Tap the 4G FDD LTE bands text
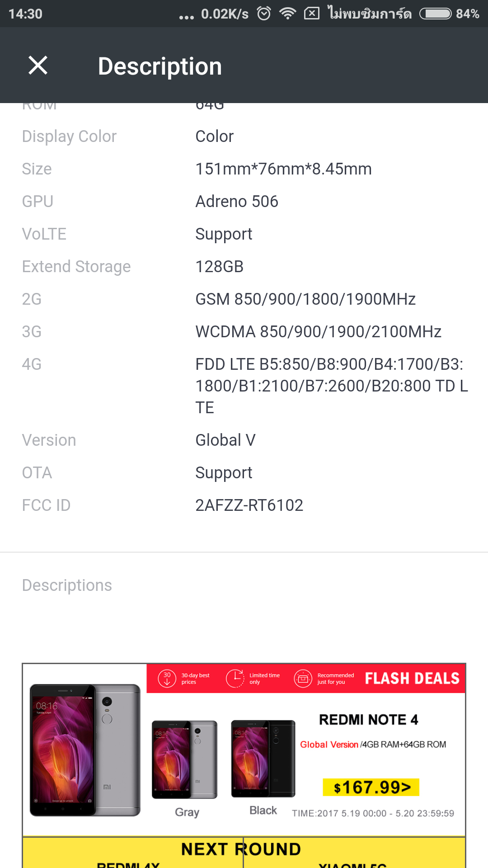The width and height of the screenshot is (488, 868). coord(331,386)
